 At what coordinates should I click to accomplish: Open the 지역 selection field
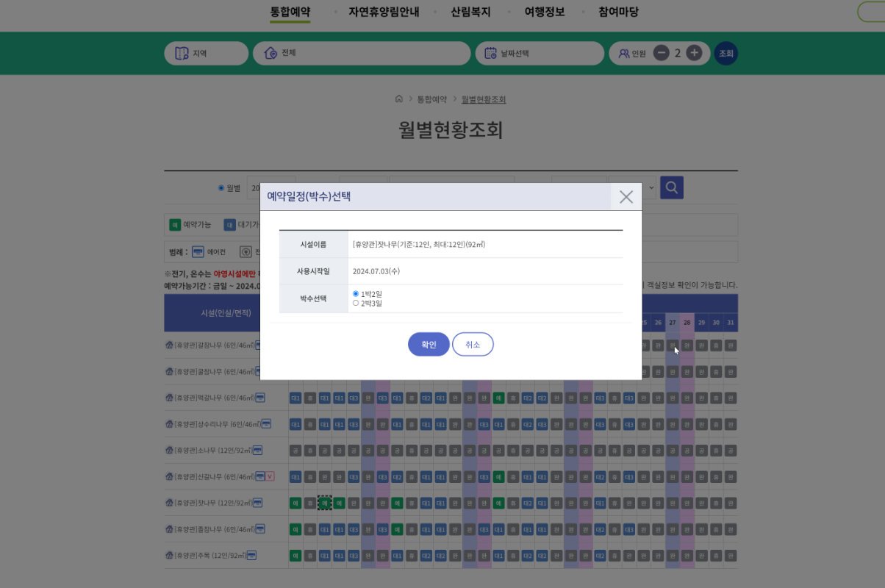tap(206, 53)
